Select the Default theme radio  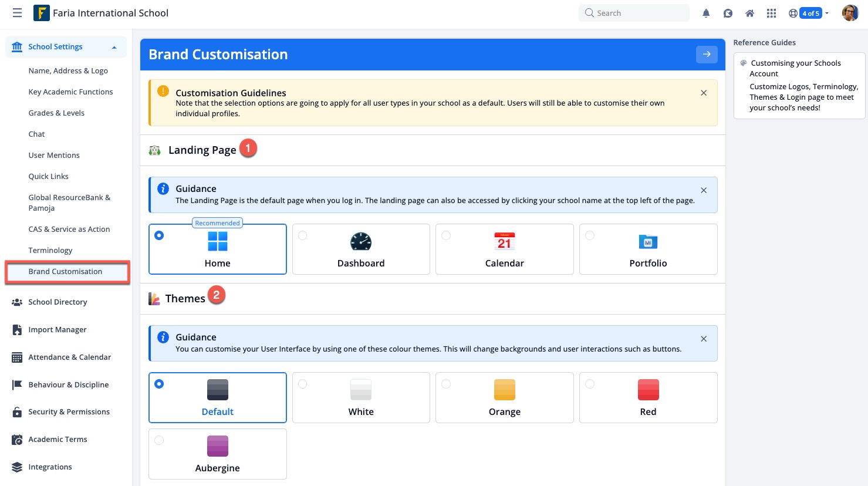(159, 384)
